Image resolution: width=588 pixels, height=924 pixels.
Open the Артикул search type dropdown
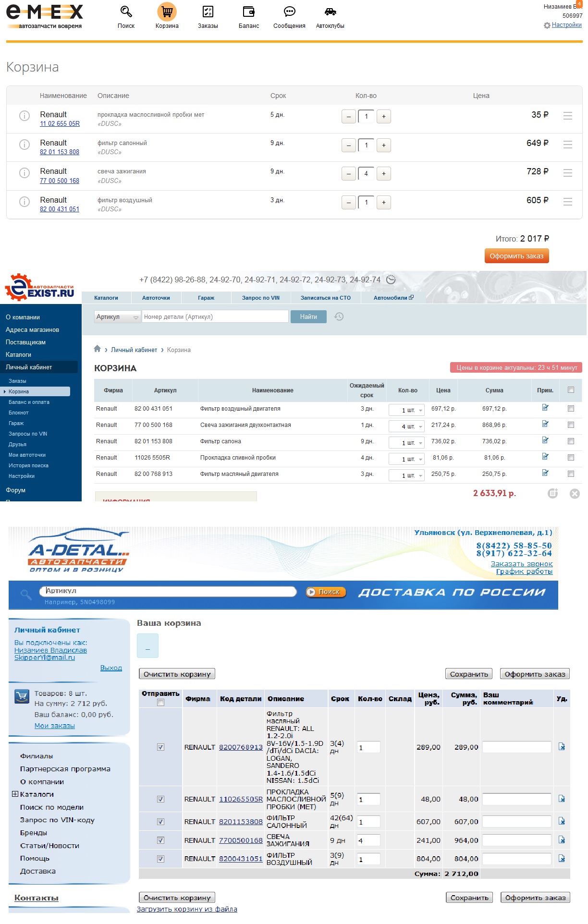pyautogui.click(x=117, y=317)
